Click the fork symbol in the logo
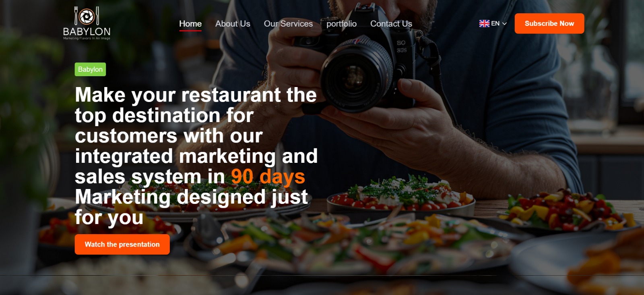This screenshot has width=644, height=295. point(76,15)
